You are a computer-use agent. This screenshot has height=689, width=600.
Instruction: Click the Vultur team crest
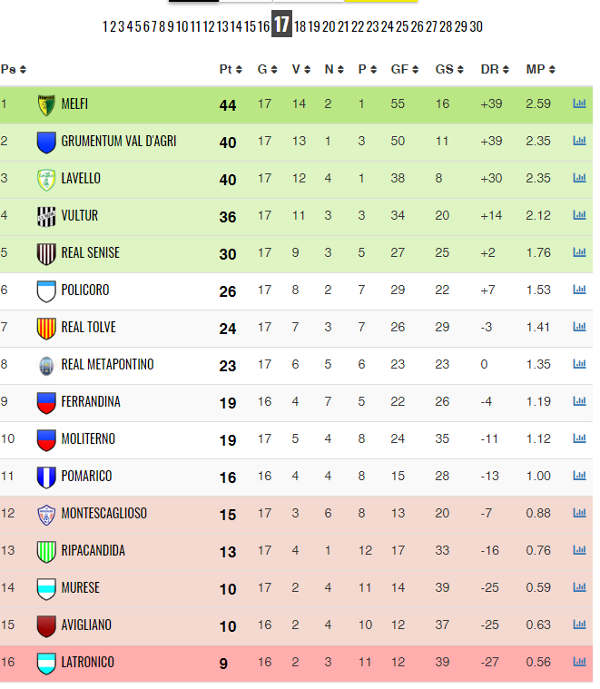coord(46,217)
